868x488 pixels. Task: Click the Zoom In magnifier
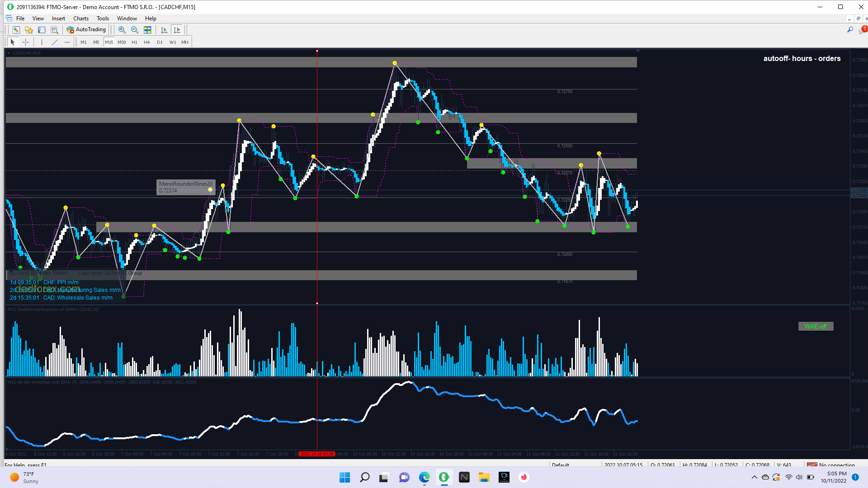coord(122,30)
